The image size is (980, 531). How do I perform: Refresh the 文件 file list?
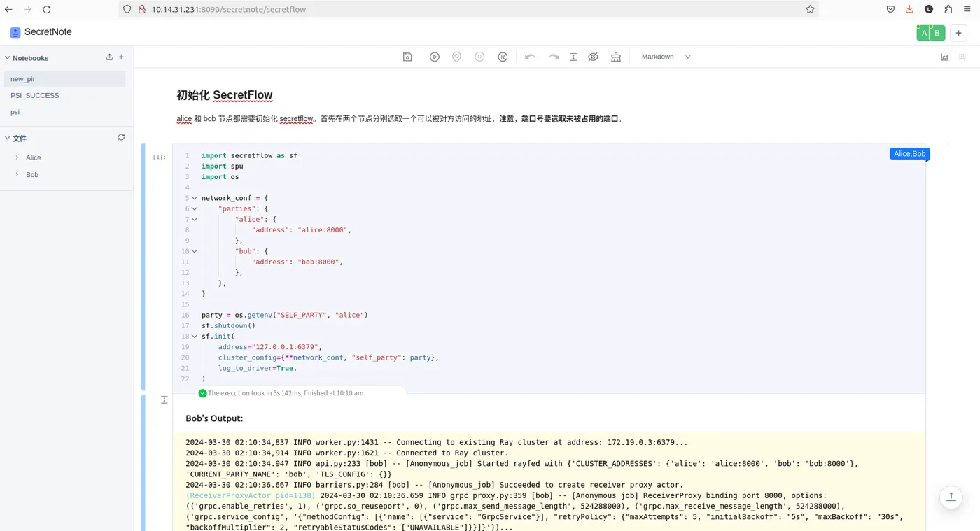pos(121,137)
